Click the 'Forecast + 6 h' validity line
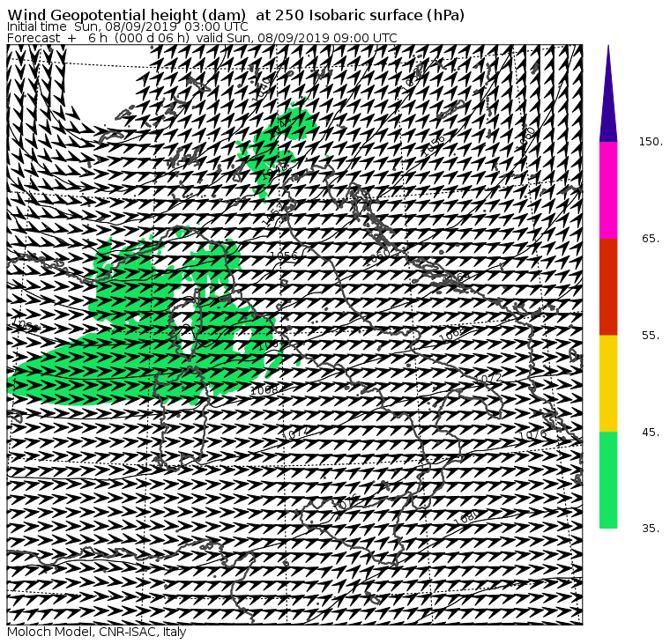The width and height of the screenshot is (670, 644). coord(202,38)
